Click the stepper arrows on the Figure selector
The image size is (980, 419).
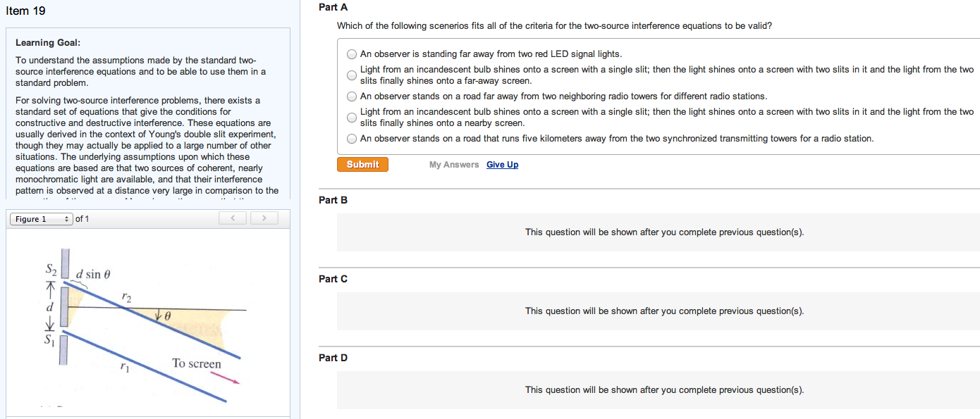pyautogui.click(x=66, y=218)
